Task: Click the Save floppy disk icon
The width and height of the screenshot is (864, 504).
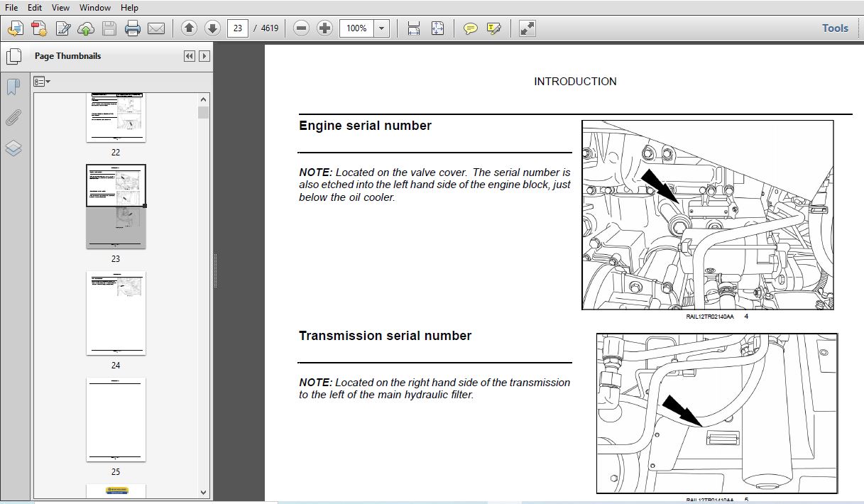Action: (x=109, y=28)
